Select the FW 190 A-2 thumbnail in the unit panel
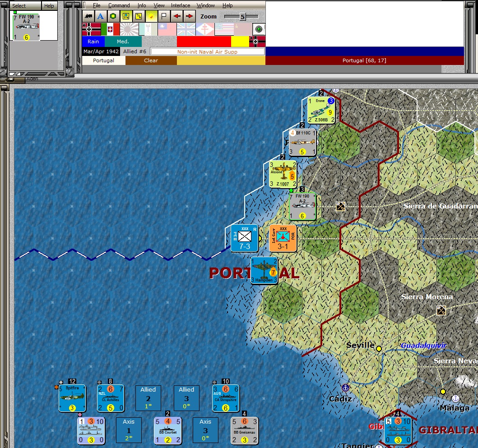The image size is (478, 448). (x=27, y=27)
